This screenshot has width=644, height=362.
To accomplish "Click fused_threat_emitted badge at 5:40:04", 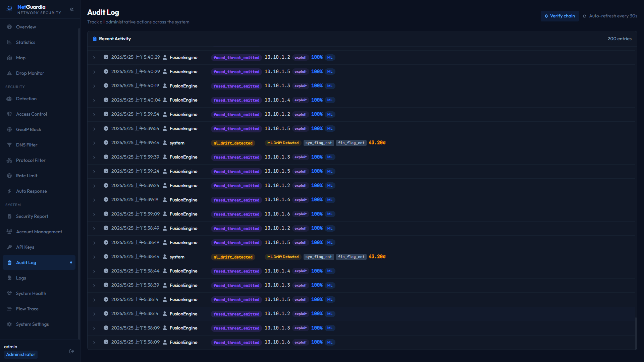I will click(236, 100).
